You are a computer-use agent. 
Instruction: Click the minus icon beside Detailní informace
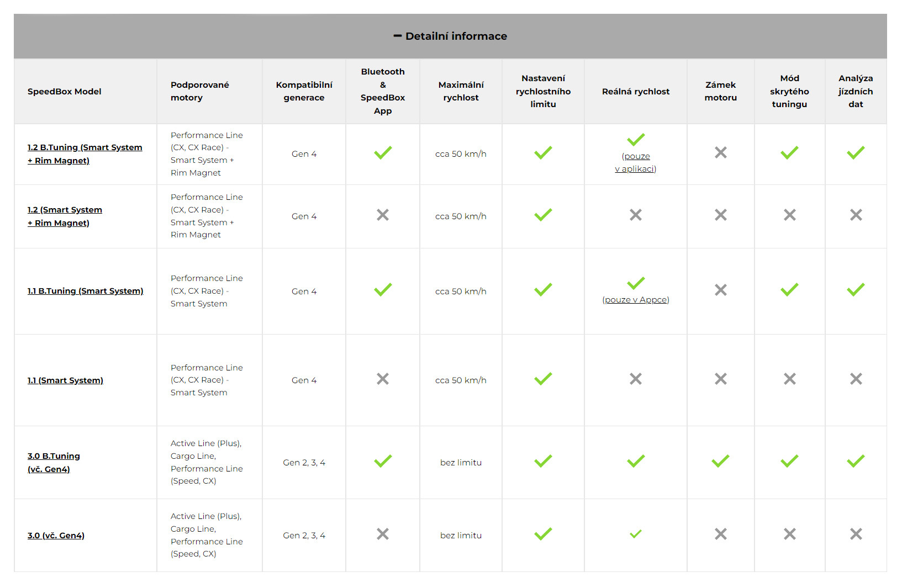[x=397, y=36]
